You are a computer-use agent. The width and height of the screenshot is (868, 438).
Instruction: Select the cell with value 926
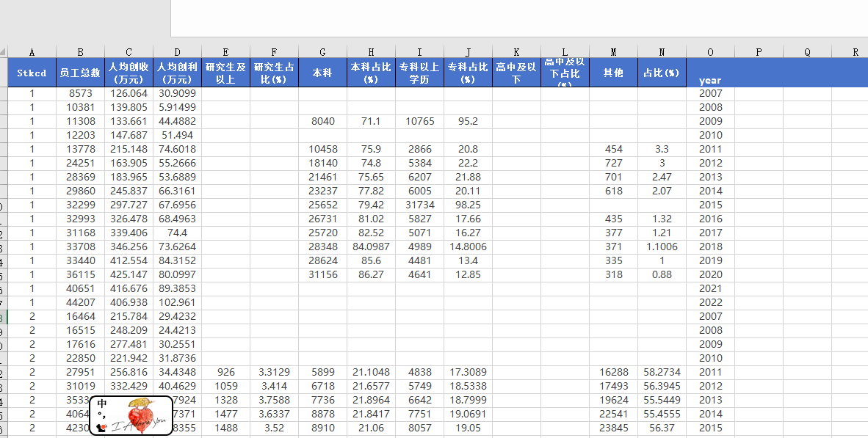pyautogui.click(x=226, y=372)
